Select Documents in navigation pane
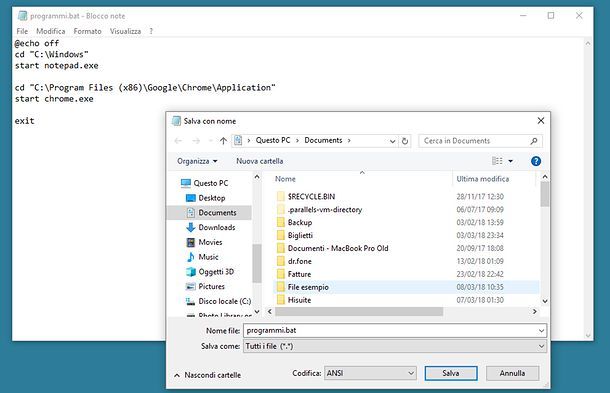The width and height of the screenshot is (610, 393). (x=217, y=213)
